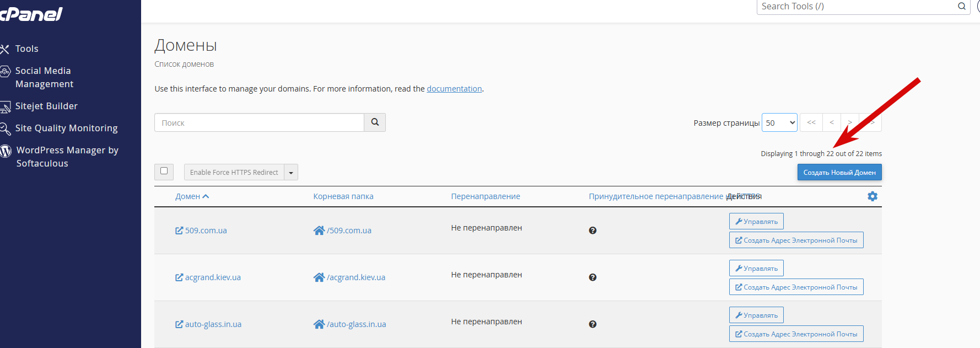980x348 pixels.
Task: Click the Список доменов subtitle
Action: 184,64
